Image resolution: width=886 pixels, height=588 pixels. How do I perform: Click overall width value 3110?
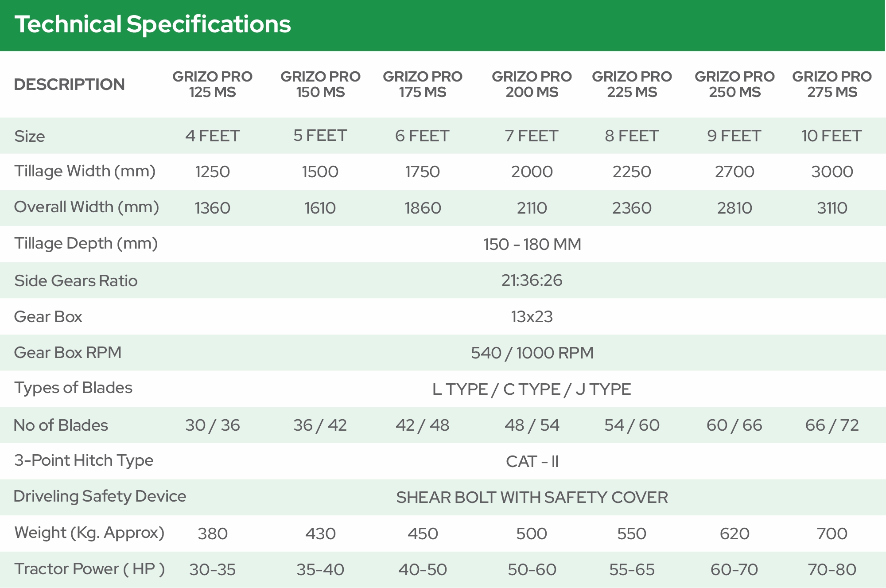pos(832,208)
